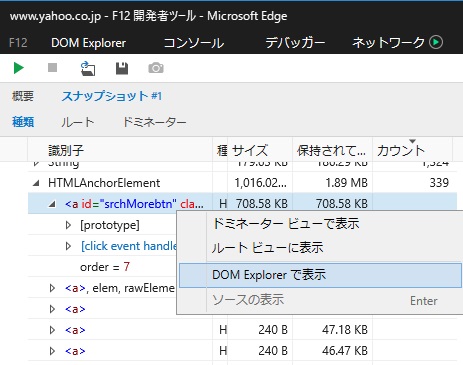
Task: Click the grey stop profiling icon
Action: tap(52, 68)
